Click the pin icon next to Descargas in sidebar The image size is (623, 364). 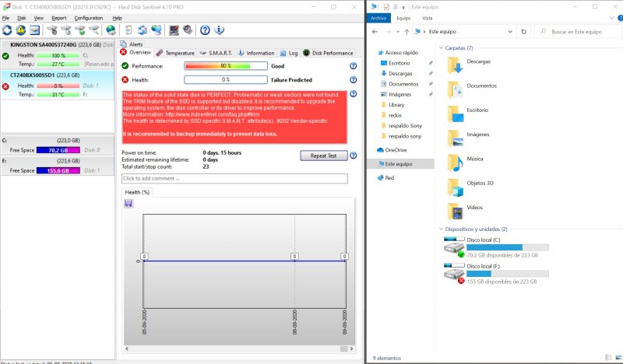431,73
